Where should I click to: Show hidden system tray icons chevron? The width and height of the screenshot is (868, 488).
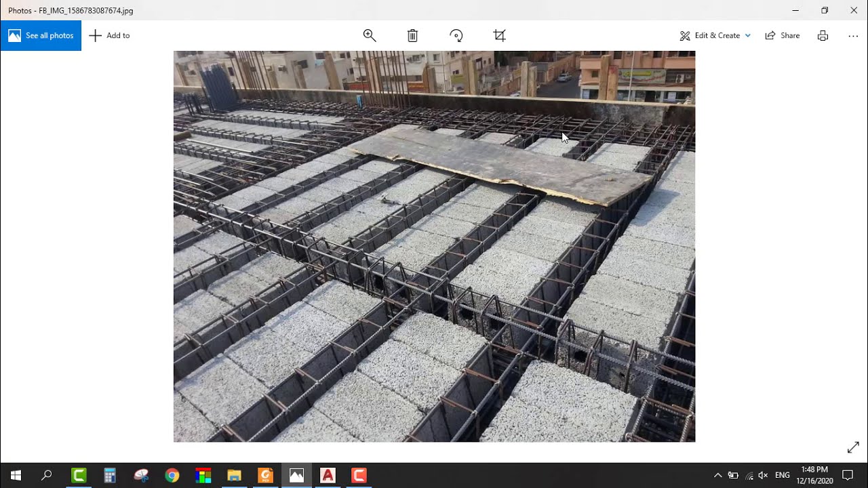[x=717, y=475]
